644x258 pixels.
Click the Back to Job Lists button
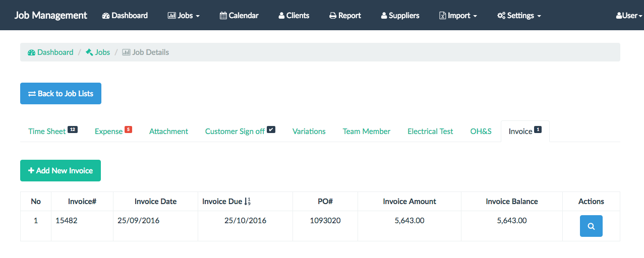[61, 94]
